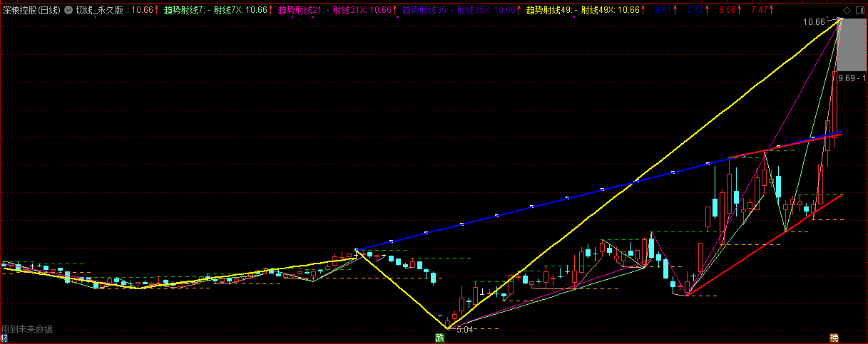This screenshot has height=344, width=868.
Task: Click the 9.69 price label at right edge
Action: 847,78
